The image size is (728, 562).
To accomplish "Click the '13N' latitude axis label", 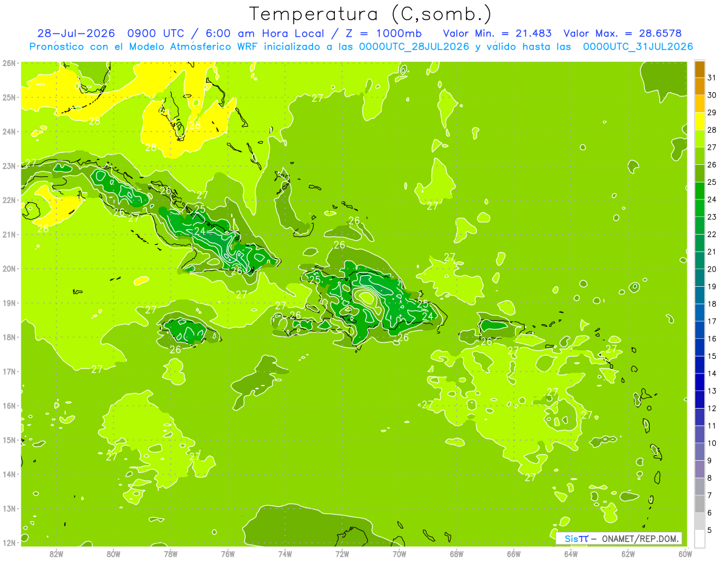I will point(8,508).
